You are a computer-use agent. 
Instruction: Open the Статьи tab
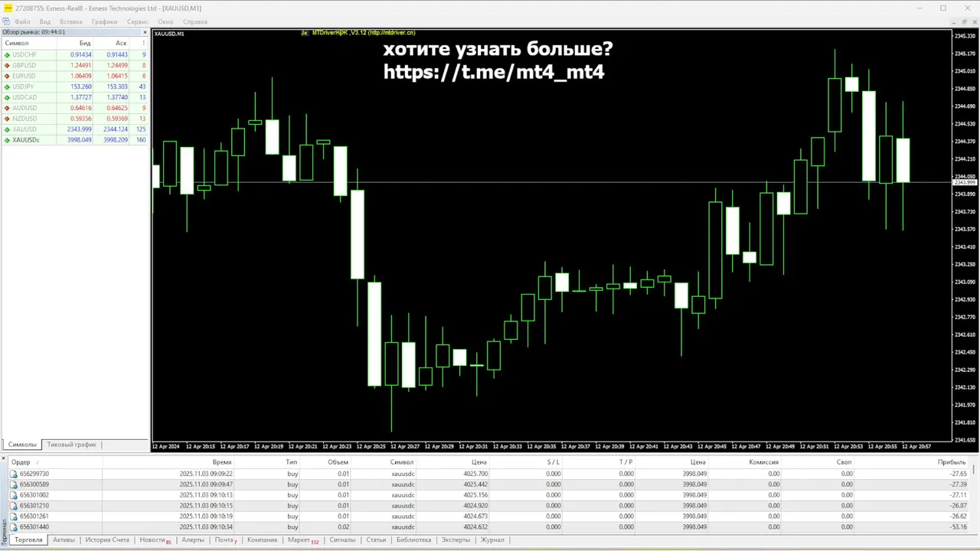pyautogui.click(x=376, y=540)
